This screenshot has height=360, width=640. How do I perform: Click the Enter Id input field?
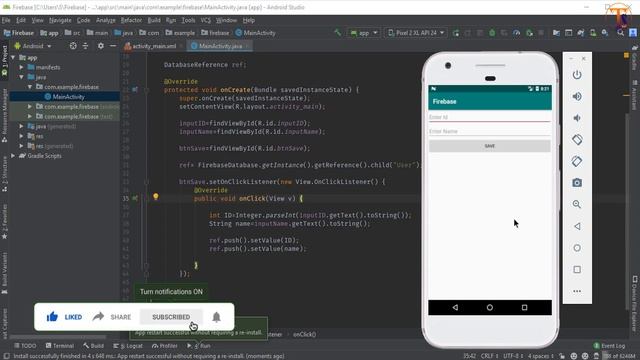click(x=489, y=117)
